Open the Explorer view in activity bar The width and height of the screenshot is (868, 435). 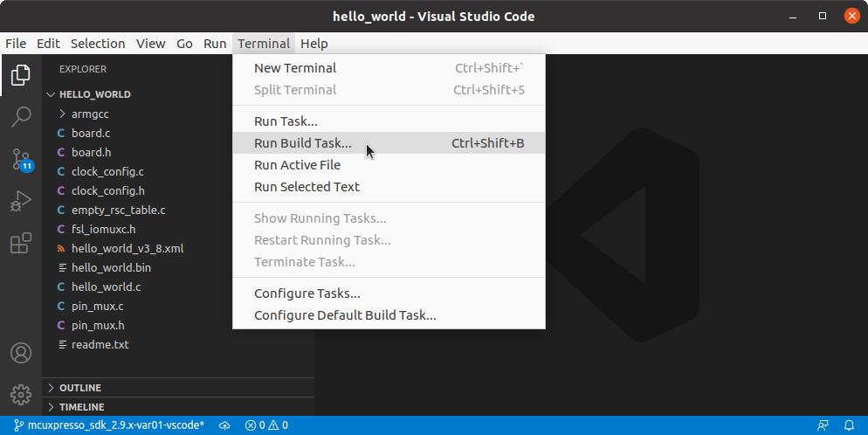pos(21,75)
